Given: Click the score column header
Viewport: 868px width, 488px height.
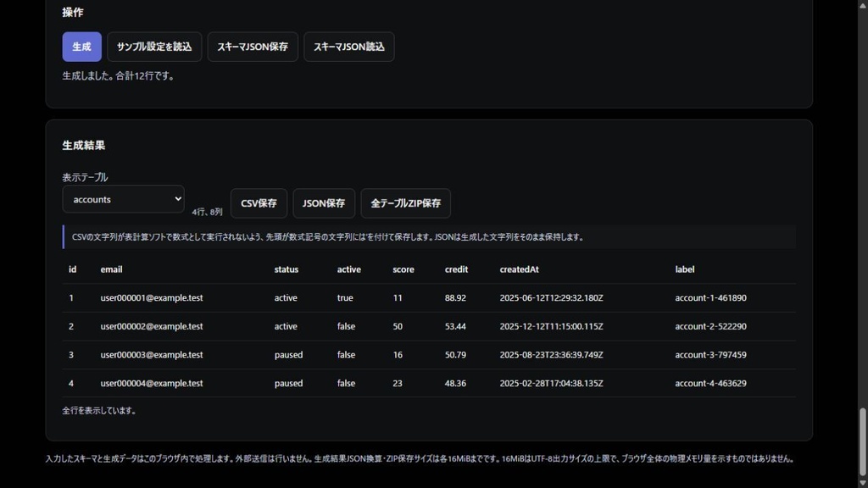Looking at the screenshot, I should pyautogui.click(x=403, y=269).
